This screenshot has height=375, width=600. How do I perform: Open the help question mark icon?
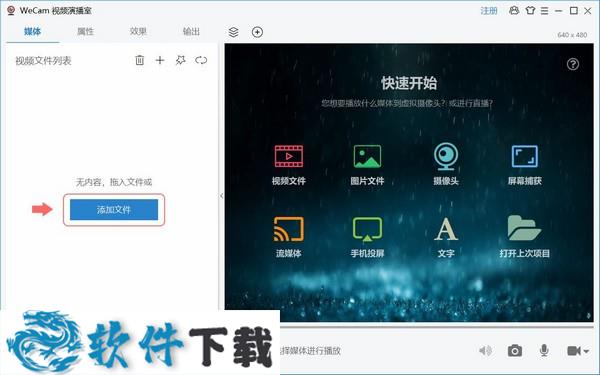tap(573, 64)
